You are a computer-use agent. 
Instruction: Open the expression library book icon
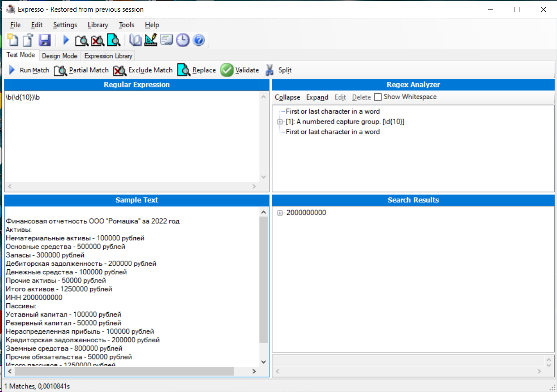pyautogui.click(x=135, y=40)
